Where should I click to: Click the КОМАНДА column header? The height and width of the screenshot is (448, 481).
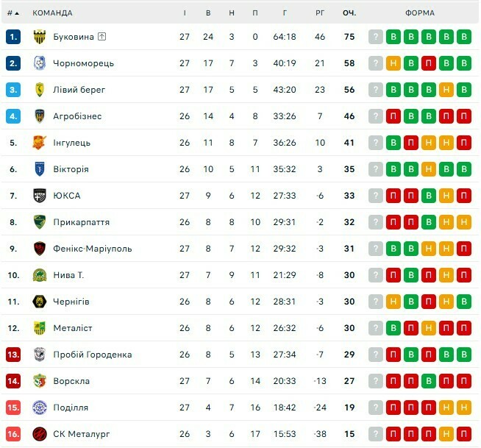[x=52, y=13]
